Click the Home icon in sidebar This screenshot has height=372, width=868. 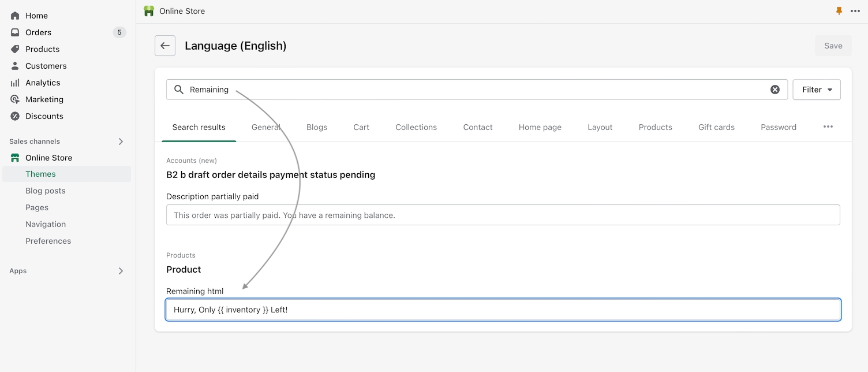[x=15, y=16]
